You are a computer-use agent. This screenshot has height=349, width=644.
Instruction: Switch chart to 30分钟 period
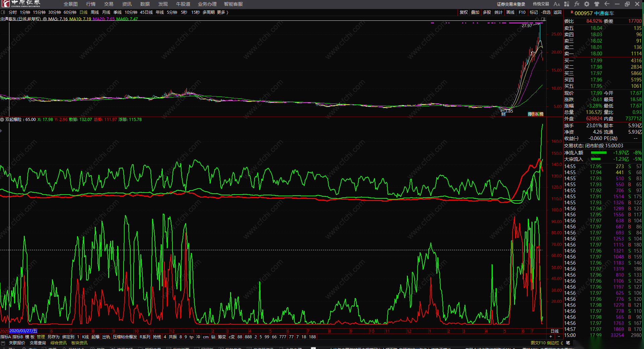pyautogui.click(x=55, y=12)
